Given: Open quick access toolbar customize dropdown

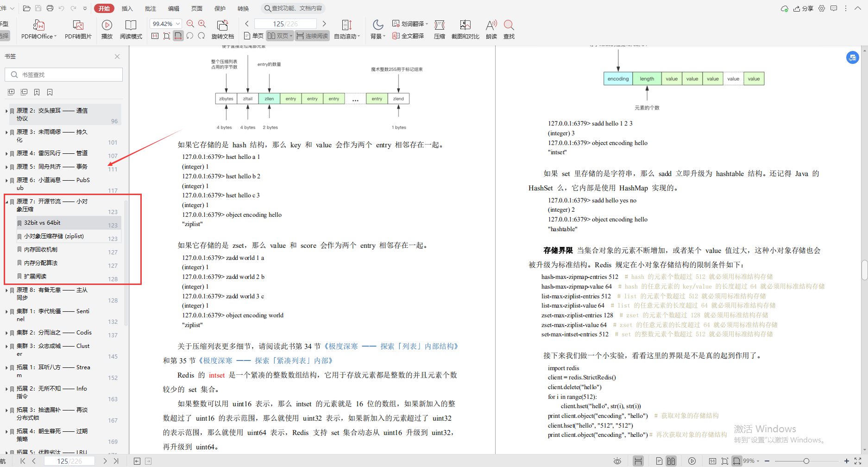Looking at the screenshot, I should point(85,8).
